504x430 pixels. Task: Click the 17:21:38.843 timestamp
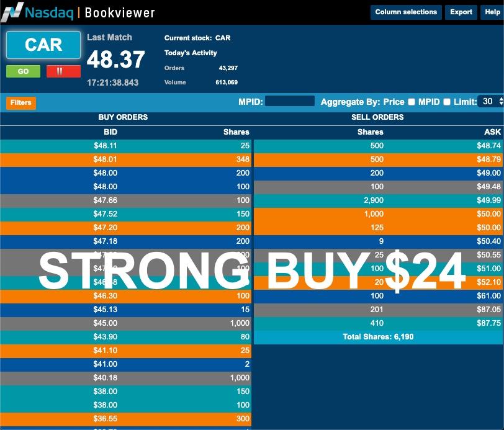coord(112,83)
